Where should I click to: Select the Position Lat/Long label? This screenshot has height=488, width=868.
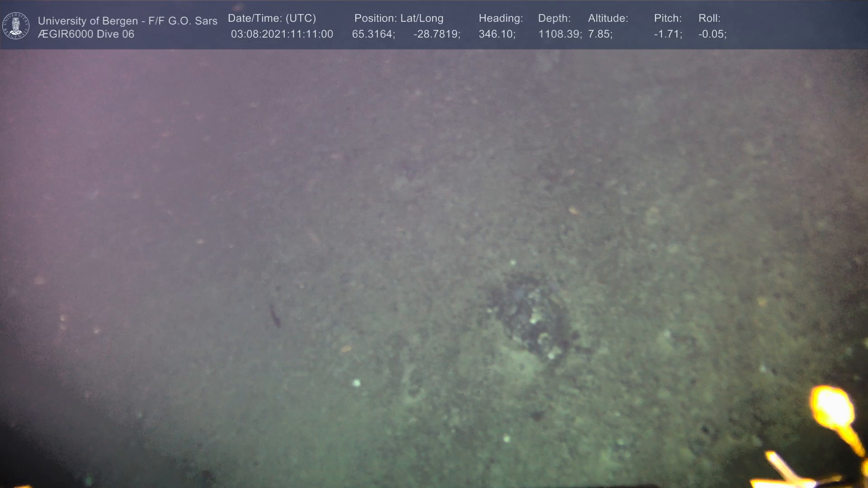pos(399,19)
